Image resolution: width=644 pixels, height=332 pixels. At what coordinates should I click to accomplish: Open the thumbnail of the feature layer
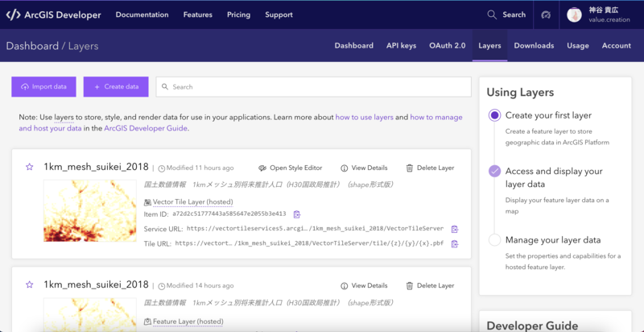pyautogui.click(x=90, y=314)
